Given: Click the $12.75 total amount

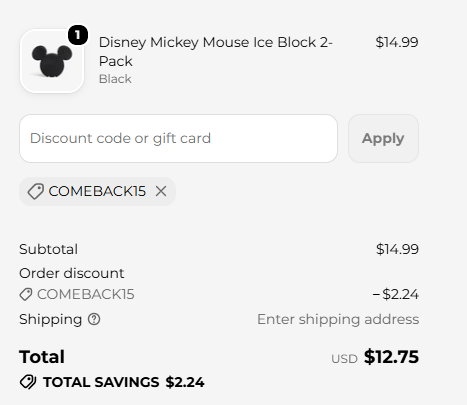Looking at the screenshot, I should click(x=391, y=357).
